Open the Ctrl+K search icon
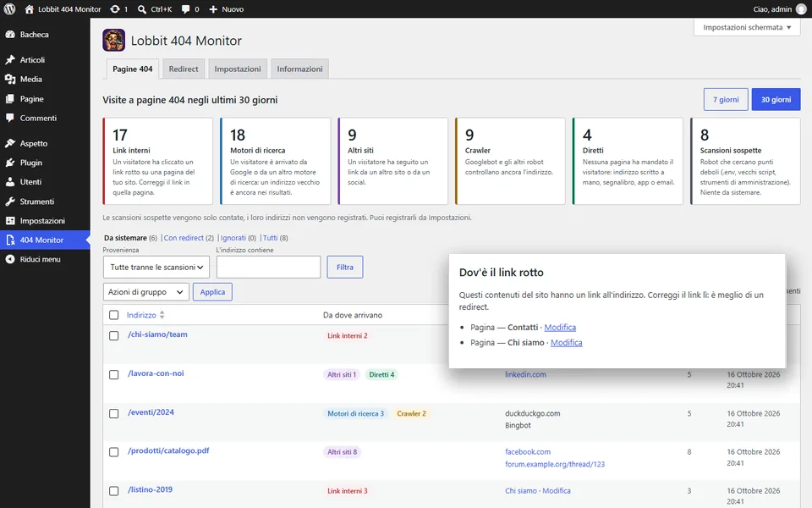Image resolution: width=812 pixels, height=508 pixels. tap(142, 9)
